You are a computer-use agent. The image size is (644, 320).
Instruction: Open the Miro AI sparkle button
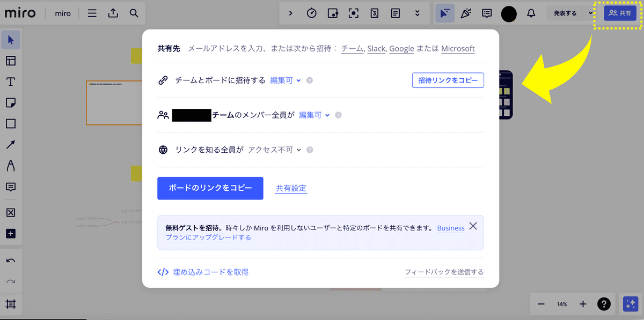click(x=630, y=304)
